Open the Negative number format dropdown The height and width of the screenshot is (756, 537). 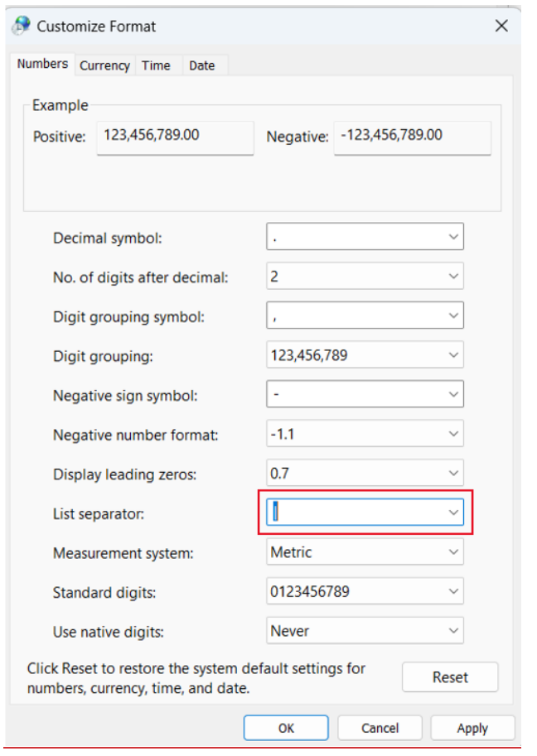(452, 434)
